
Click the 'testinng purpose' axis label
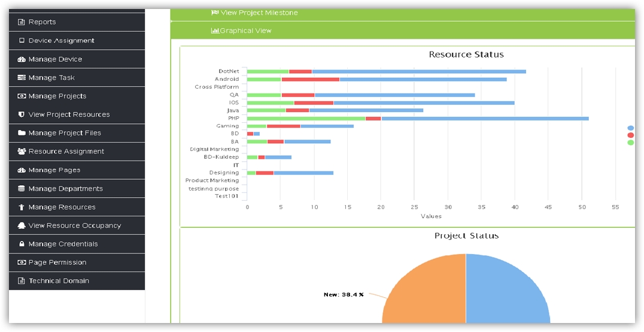[x=214, y=189]
